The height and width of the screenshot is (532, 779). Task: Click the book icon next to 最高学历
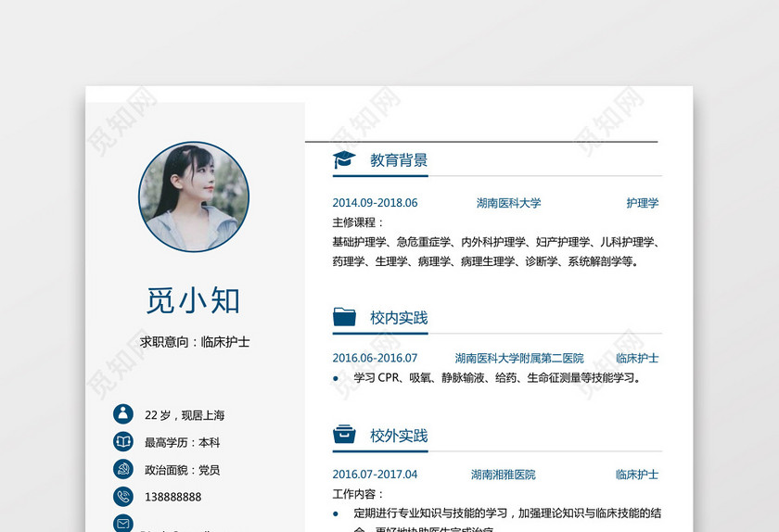pyautogui.click(x=123, y=441)
